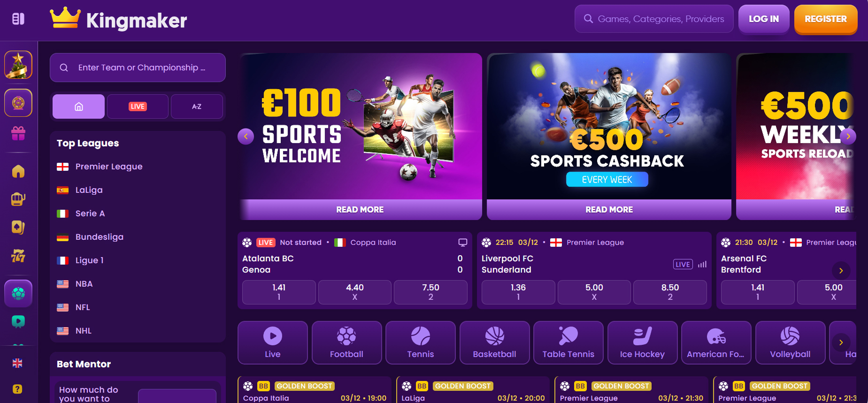Focus the Enter Team or Championship search field
868x403 pixels.
[x=138, y=68]
